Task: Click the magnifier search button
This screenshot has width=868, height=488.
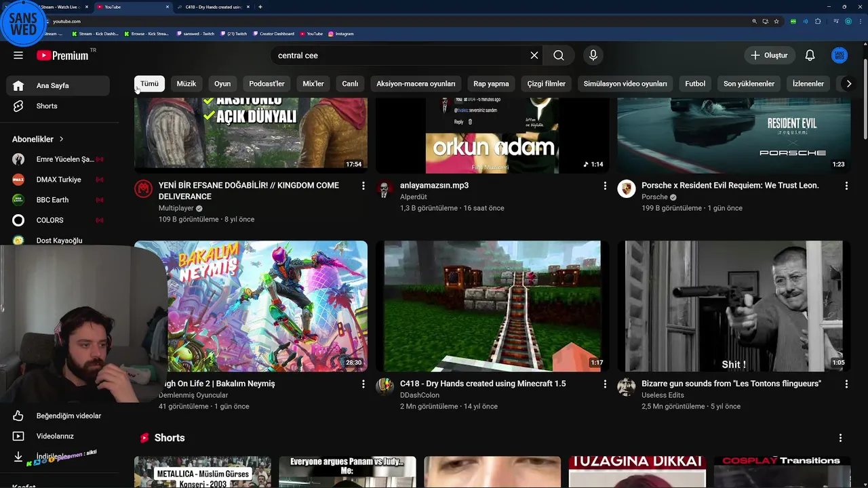Action: [x=559, y=56]
